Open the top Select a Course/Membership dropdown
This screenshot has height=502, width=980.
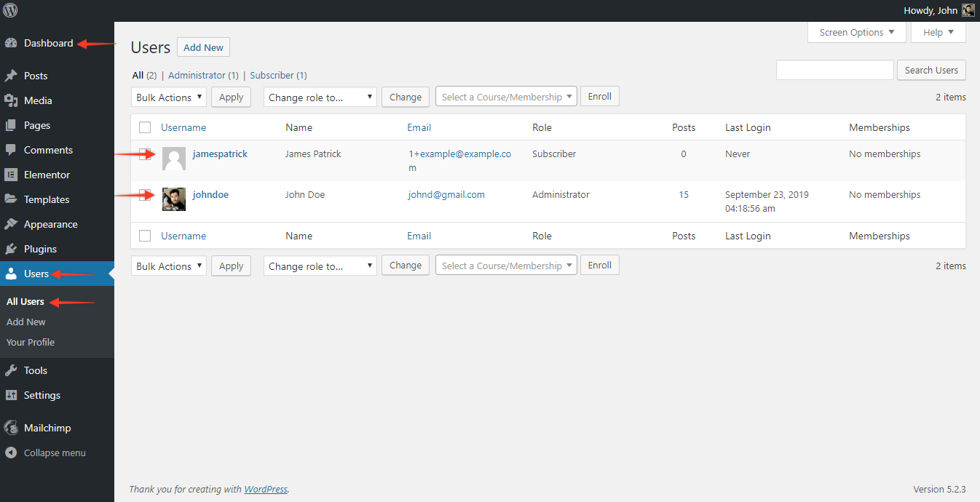pyautogui.click(x=506, y=97)
